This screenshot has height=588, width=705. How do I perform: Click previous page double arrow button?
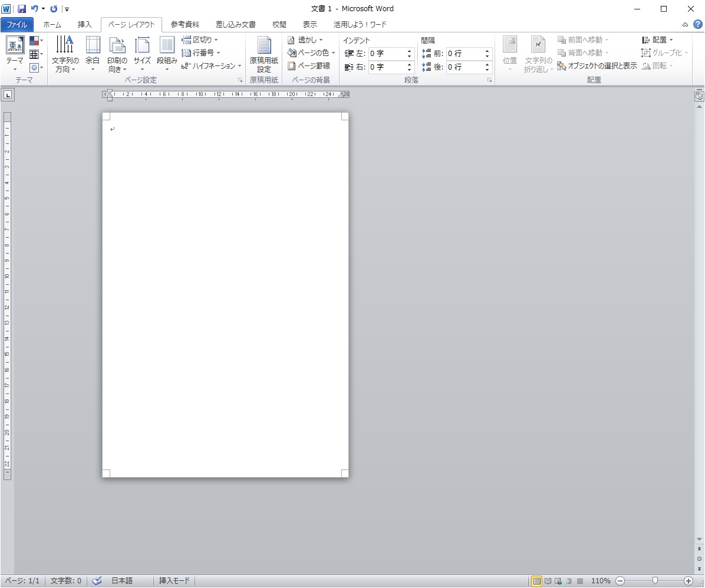click(x=699, y=549)
